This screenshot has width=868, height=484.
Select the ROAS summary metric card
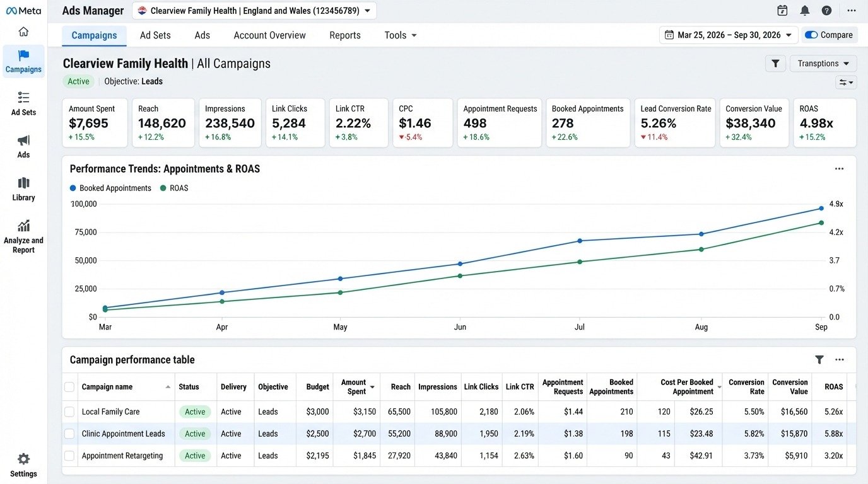(824, 123)
